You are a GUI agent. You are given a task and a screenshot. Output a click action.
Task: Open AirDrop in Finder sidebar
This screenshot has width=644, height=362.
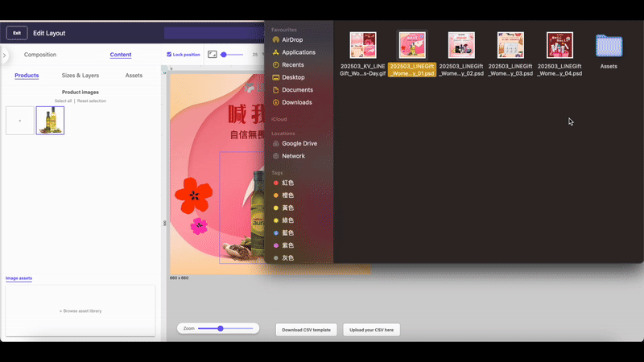287,39
